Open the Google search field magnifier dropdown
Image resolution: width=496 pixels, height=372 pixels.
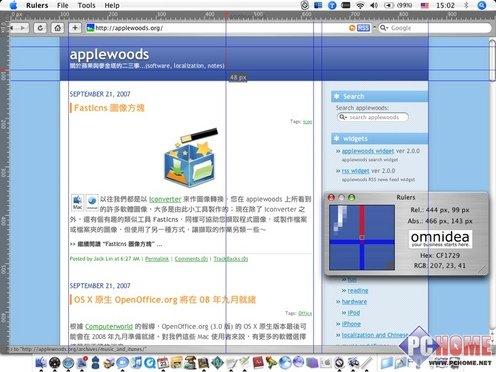click(384, 28)
